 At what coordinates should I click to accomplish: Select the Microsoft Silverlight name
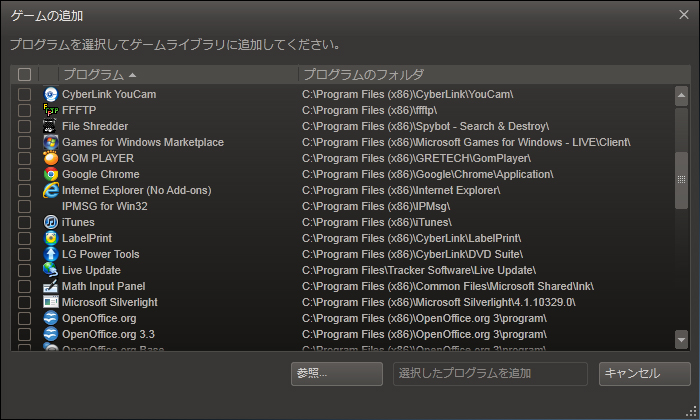[x=110, y=303]
